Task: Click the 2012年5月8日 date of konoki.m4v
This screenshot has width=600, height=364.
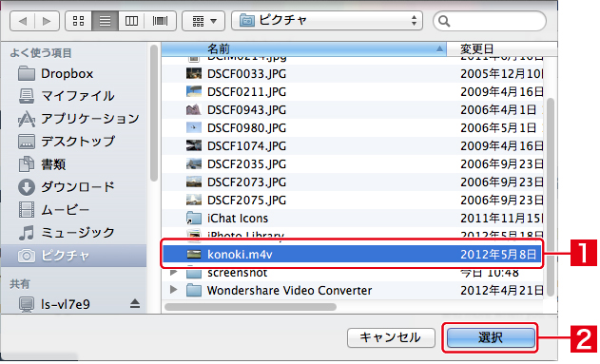Action: coord(498,255)
